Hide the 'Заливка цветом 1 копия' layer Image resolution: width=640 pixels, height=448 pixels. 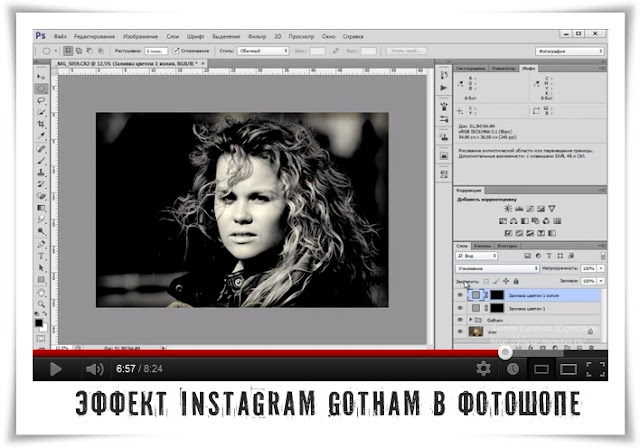460,295
